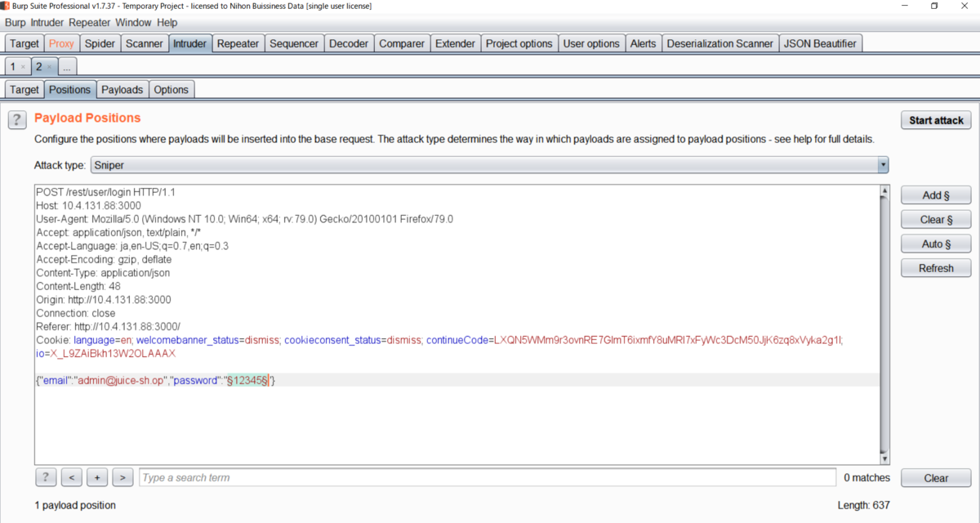Select the main Intruder tab

tap(189, 43)
